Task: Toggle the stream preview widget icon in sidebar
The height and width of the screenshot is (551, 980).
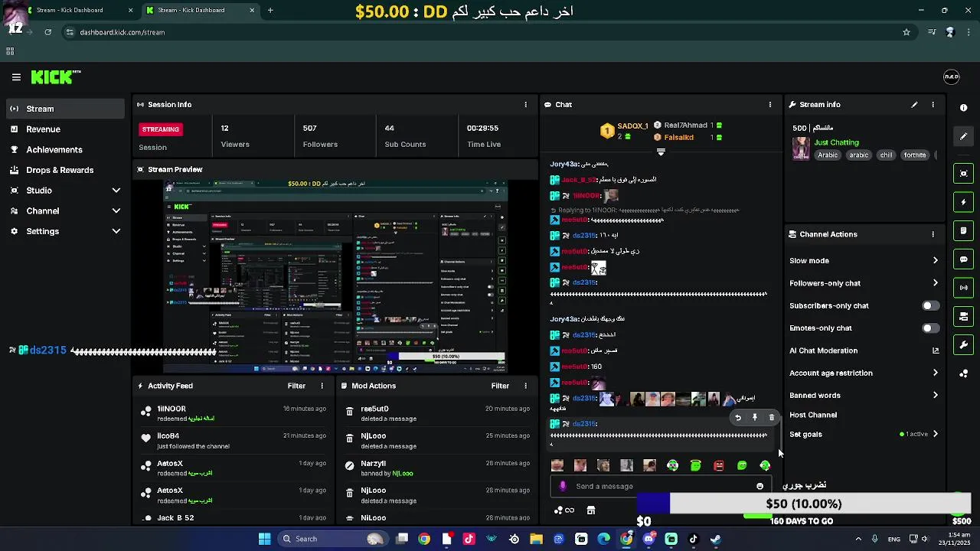Action: [963, 174]
